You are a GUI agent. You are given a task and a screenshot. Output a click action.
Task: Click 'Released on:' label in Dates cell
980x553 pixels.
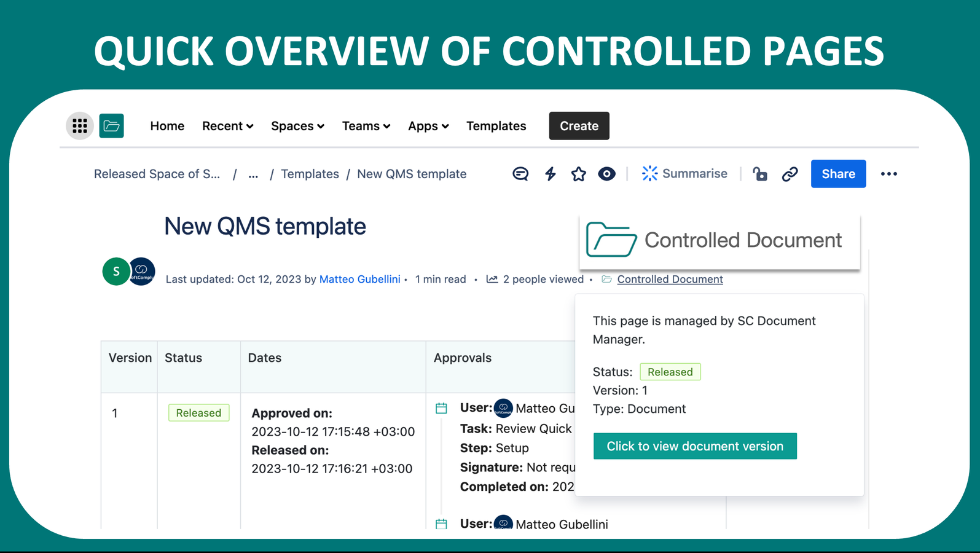(x=290, y=450)
